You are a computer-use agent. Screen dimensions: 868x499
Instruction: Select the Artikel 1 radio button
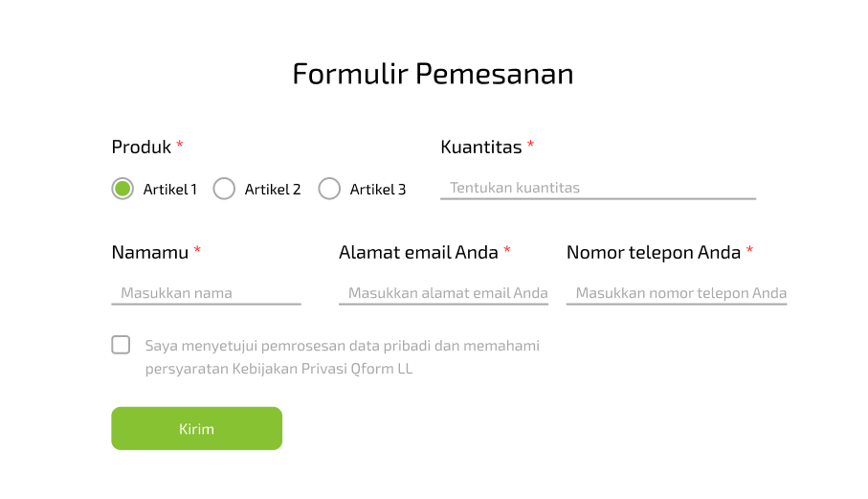pos(122,189)
